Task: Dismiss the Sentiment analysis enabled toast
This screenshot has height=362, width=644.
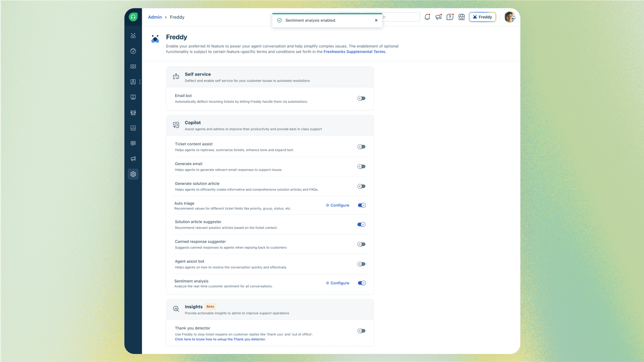Action: click(376, 20)
